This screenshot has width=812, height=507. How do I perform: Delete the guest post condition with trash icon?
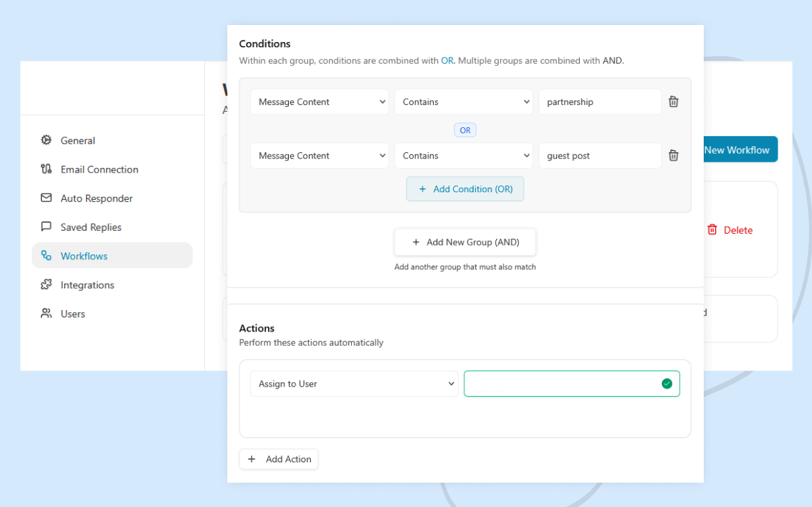coord(673,156)
